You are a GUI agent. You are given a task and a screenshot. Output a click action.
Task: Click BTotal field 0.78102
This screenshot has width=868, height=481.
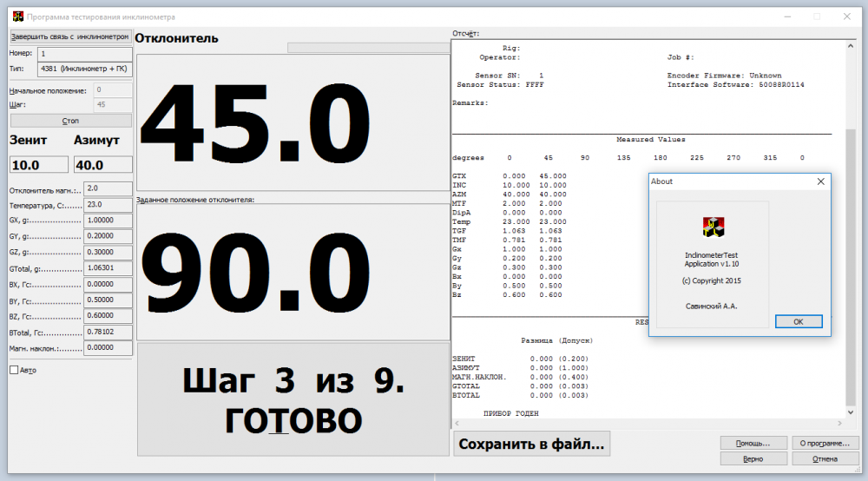[108, 333]
